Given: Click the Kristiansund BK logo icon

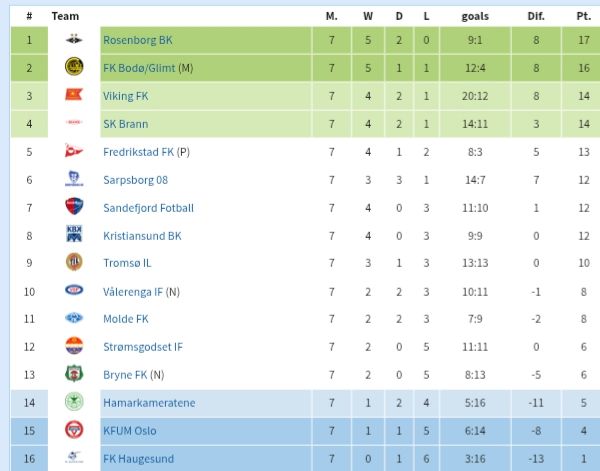Looking at the screenshot, I should point(73,235).
